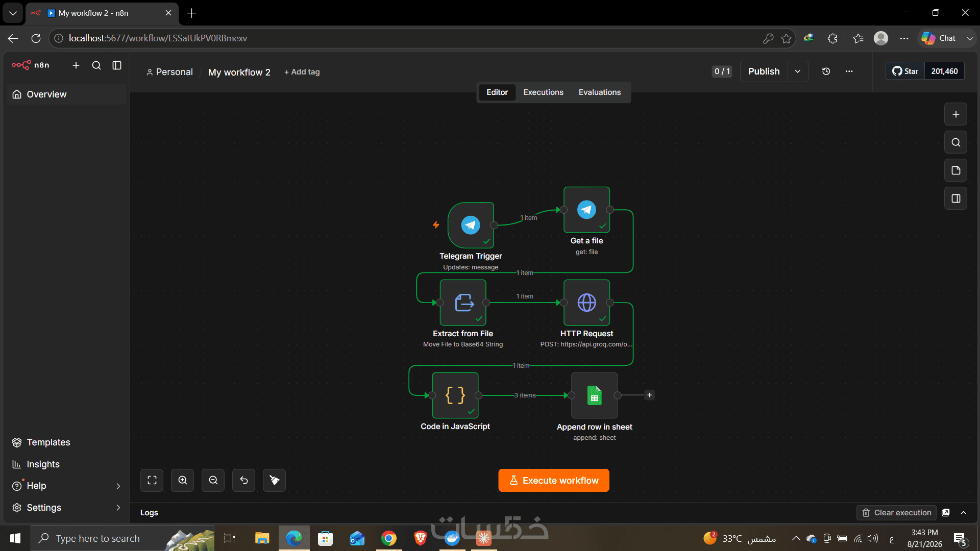The width and height of the screenshot is (980, 551).
Task: Open browser extensions icon
Action: (x=832, y=38)
